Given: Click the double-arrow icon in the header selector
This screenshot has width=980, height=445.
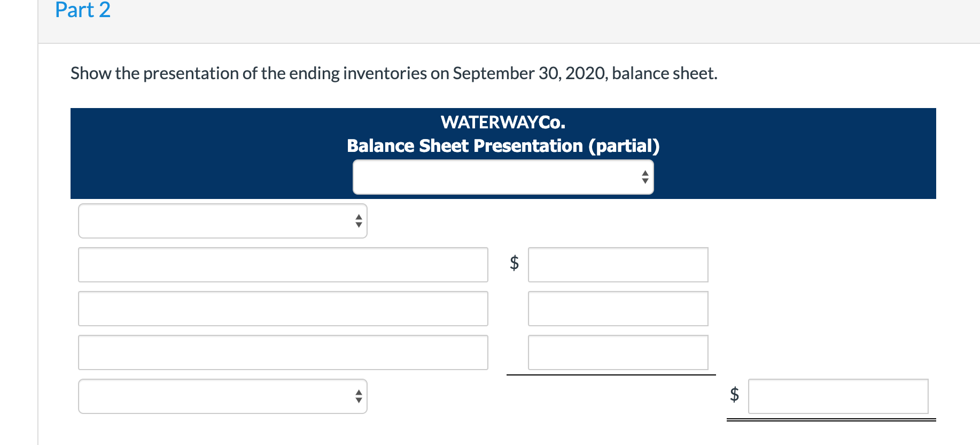Looking at the screenshot, I should point(645,177).
